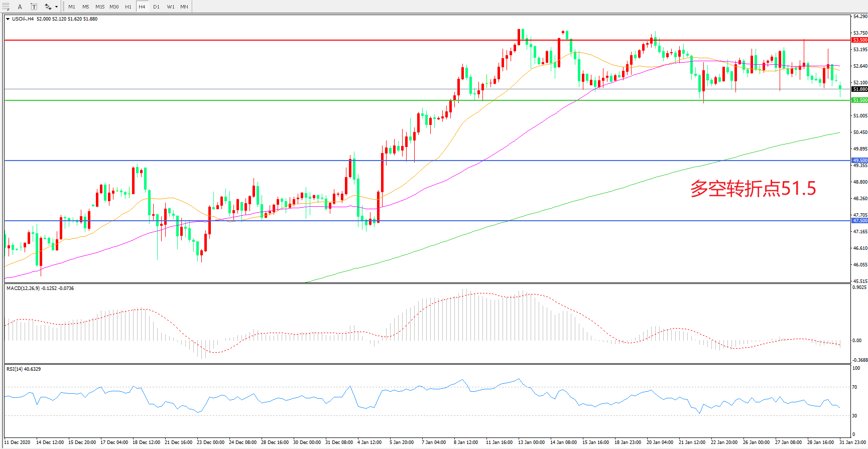
Task: Choose the H1 timeframe
Action: pos(129,7)
